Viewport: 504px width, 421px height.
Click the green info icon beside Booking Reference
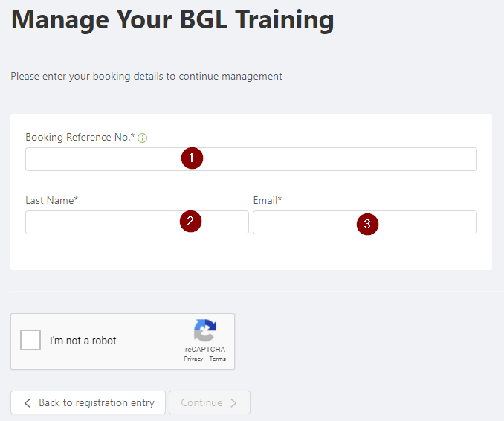143,138
